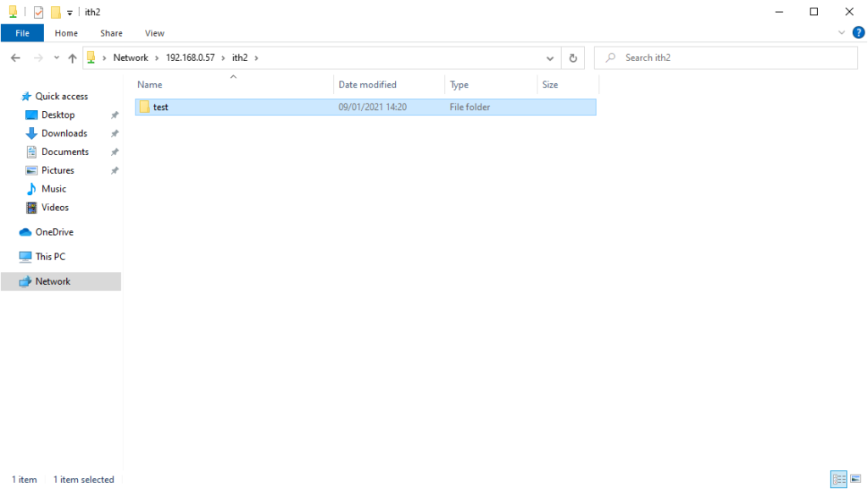Select Quick access in navigation pane
Image resolution: width=868 pixels, height=489 pixels.
click(x=61, y=97)
